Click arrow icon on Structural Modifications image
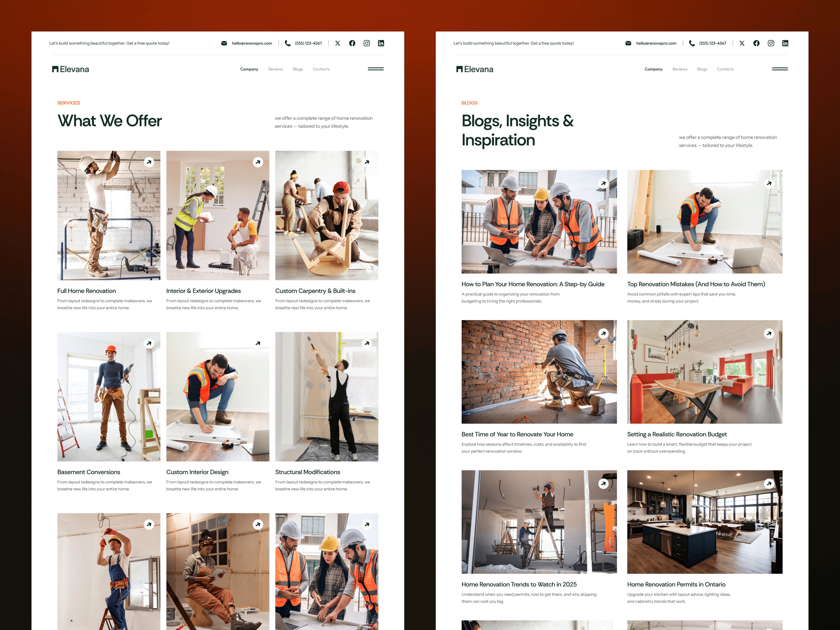Image resolution: width=840 pixels, height=630 pixels. [x=367, y=343]
